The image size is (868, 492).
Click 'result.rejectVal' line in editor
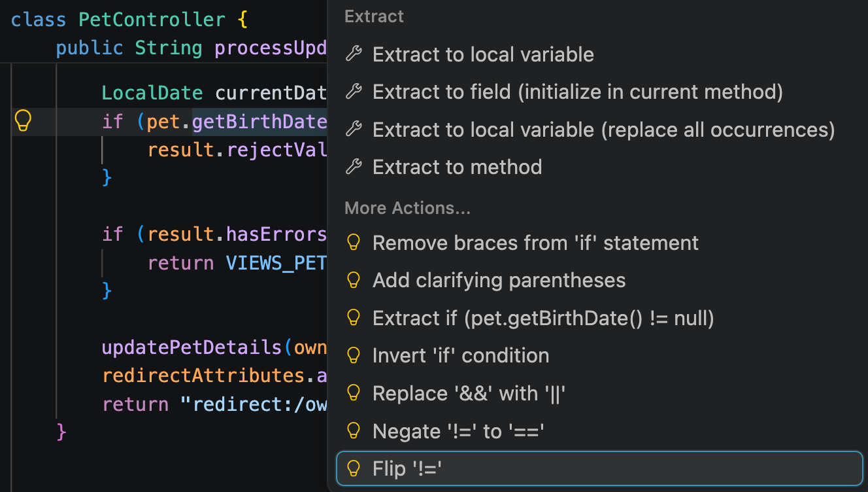coord(237,150)
